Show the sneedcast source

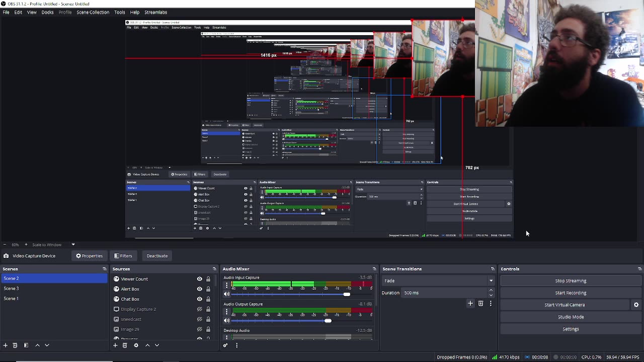tap(199, 319)
